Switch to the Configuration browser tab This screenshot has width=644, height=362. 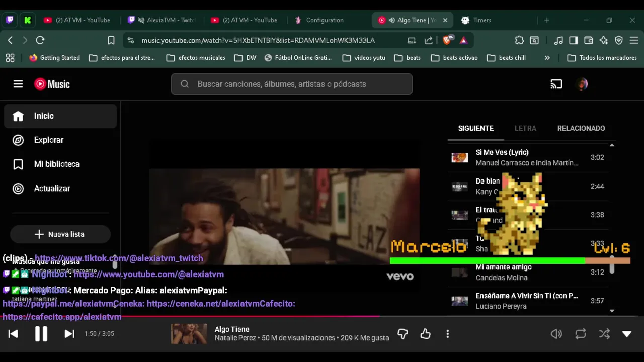pos(325,20)
